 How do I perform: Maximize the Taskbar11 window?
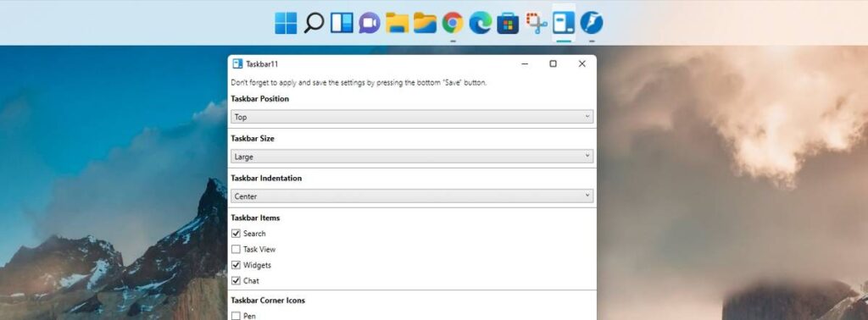pos(553,64)
